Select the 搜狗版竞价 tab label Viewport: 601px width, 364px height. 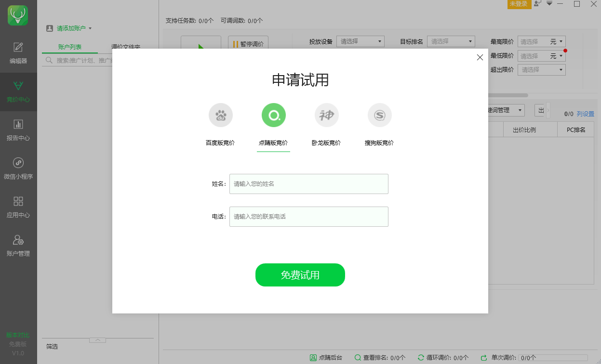(379, 143)
